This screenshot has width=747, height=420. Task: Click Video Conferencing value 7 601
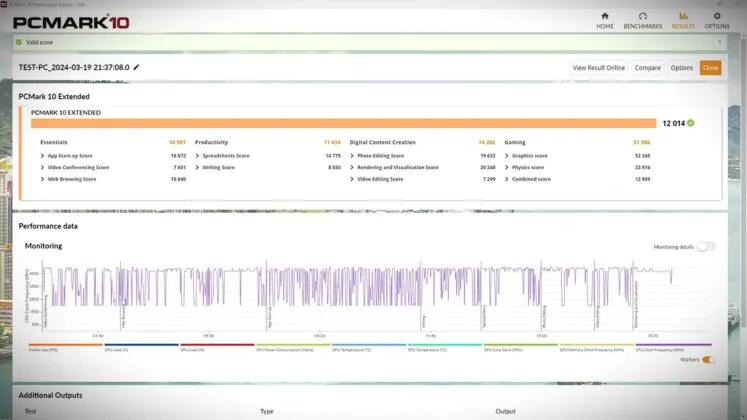(x=180, y=167)
